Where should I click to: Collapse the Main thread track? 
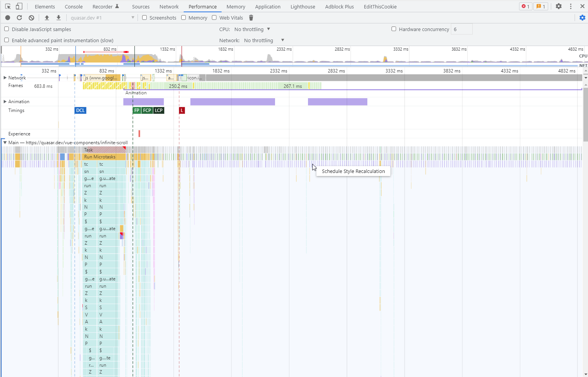(4, 142)
